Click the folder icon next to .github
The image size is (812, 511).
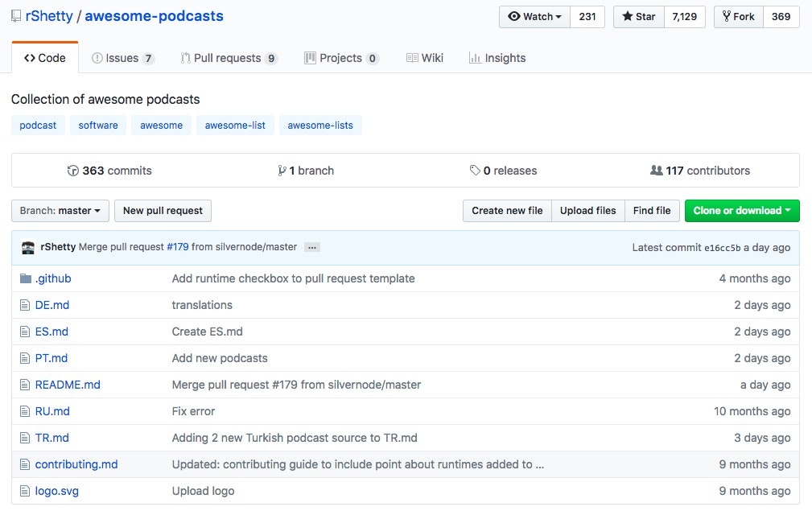point(24,278)
